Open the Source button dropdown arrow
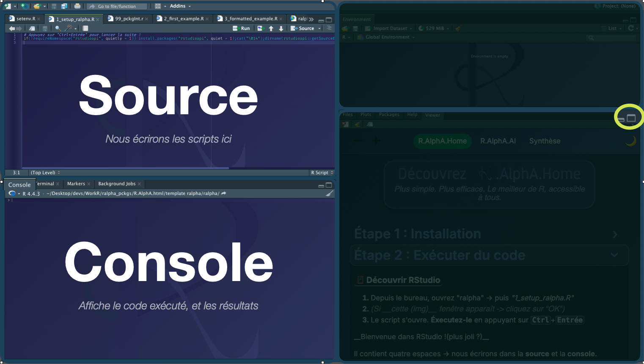This screenshot has width=644, height=364. tap(319, 28)
